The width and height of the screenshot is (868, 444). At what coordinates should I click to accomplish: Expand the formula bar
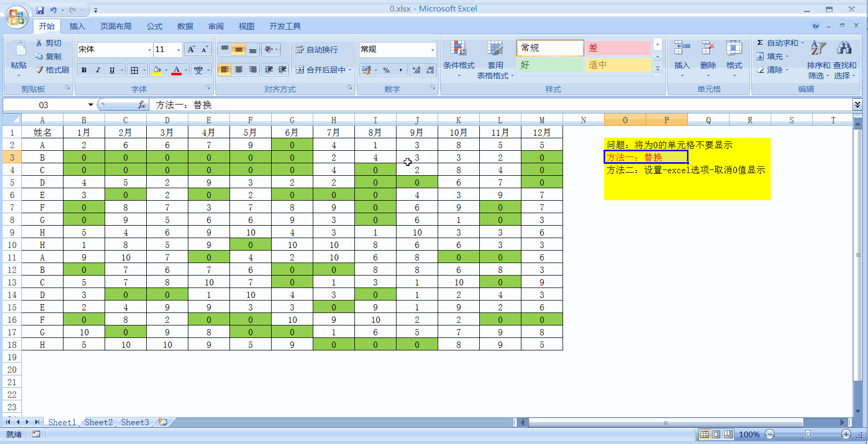click(x=857, y=105)
